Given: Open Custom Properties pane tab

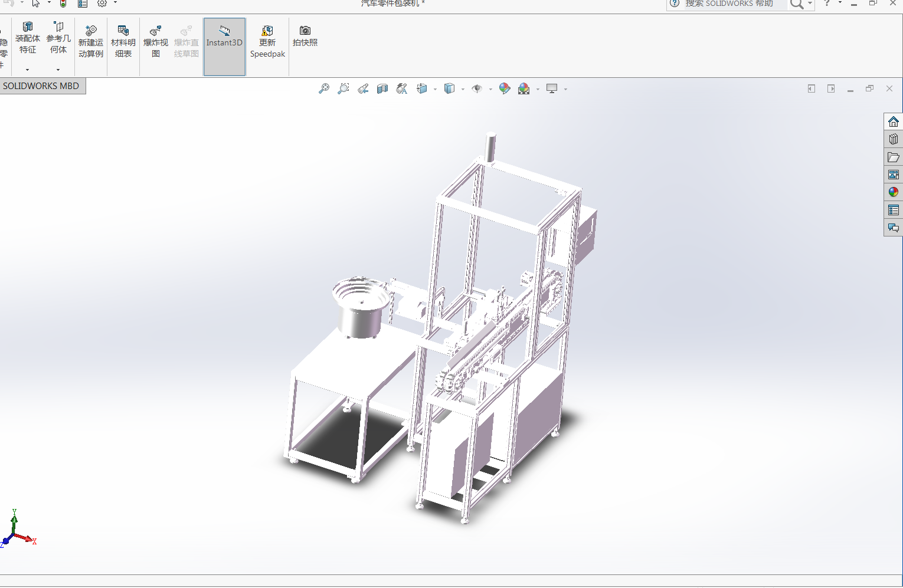Looking at the screenshot, I should (893, 210).
